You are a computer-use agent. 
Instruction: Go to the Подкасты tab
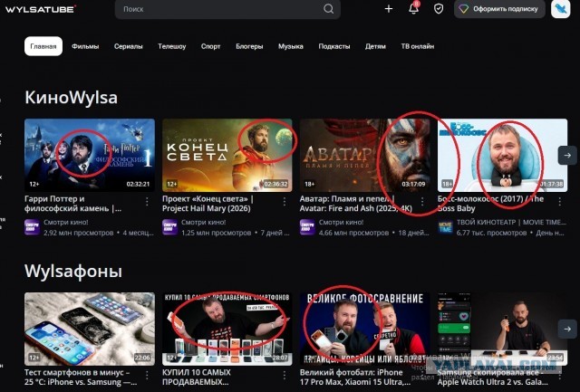(x=334, y=46)
